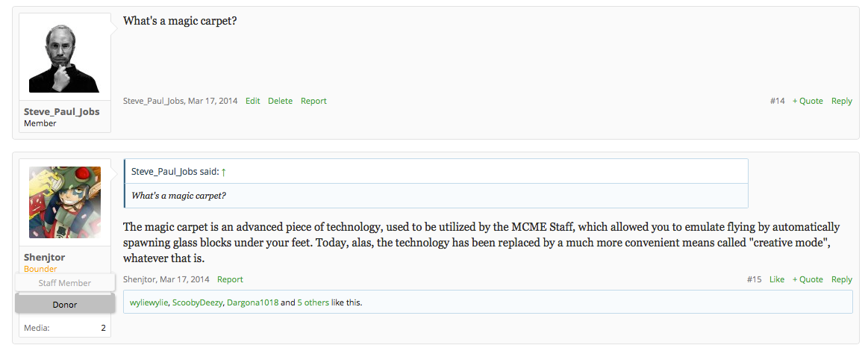Delete post number 14

coord(280,101)
